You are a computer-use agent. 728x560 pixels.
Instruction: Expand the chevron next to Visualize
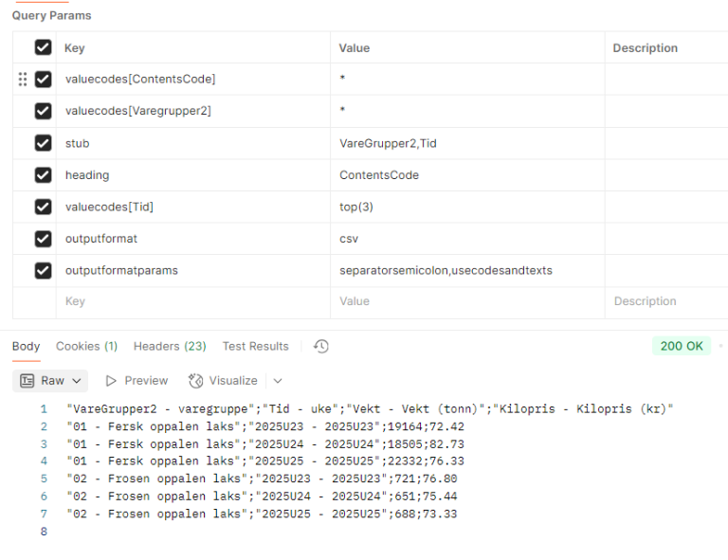coord(278,381)
